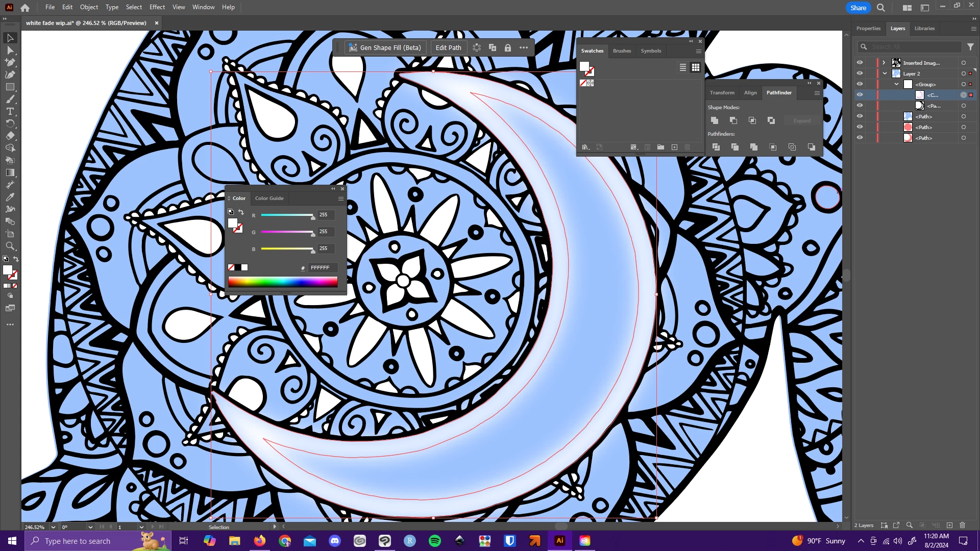Click Gen Shape Fill (Beta) button

(385, 47)
